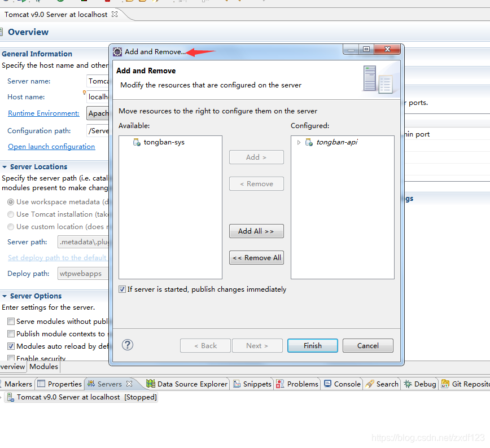Open the Console view icon

pyautogui.click(x=327, y=384)
